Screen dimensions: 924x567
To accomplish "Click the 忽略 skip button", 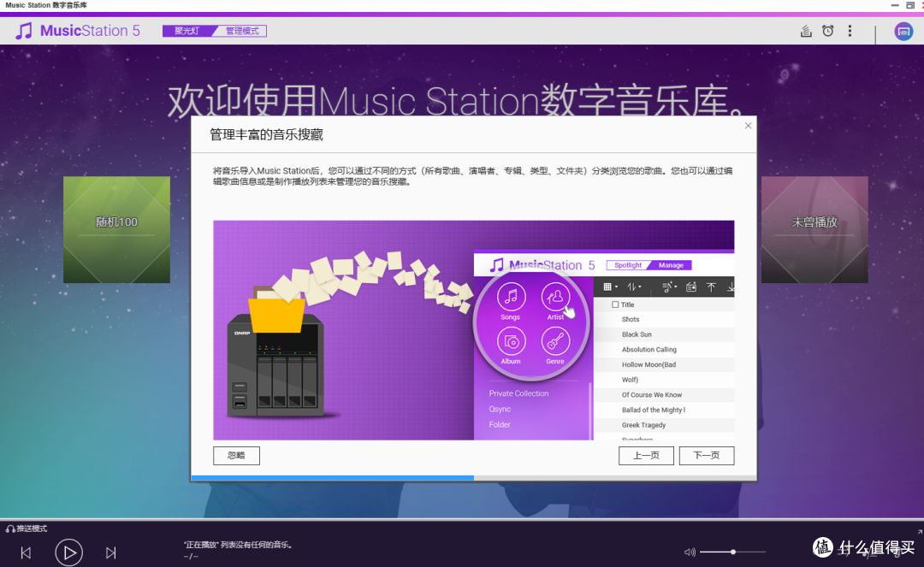I will [236, 455].
